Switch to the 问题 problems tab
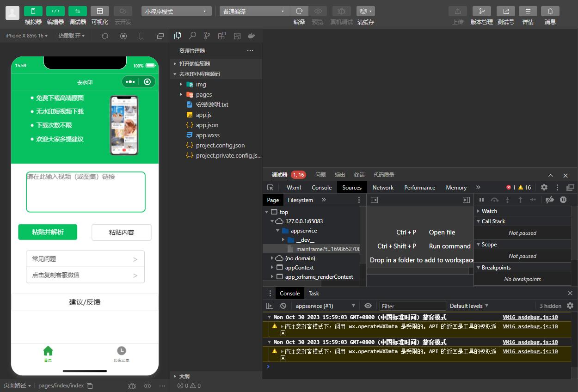 [x=320, y=175]
